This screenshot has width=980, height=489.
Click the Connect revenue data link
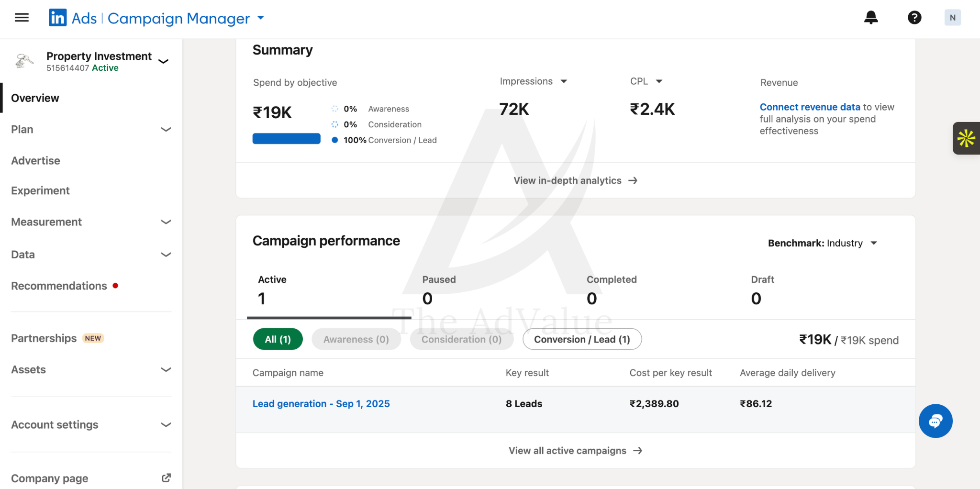click(x=810, y=107)
